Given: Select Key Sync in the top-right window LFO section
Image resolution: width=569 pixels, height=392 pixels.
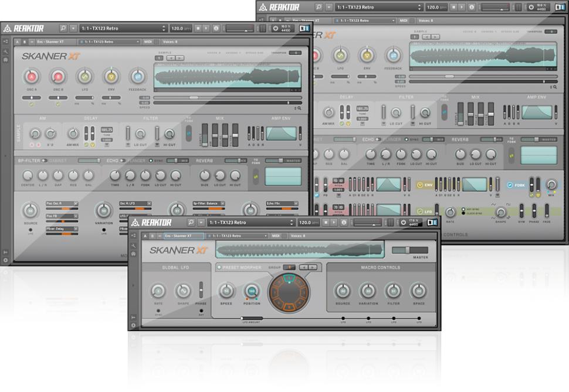Looking at the screenshot, I should (463, 209).
